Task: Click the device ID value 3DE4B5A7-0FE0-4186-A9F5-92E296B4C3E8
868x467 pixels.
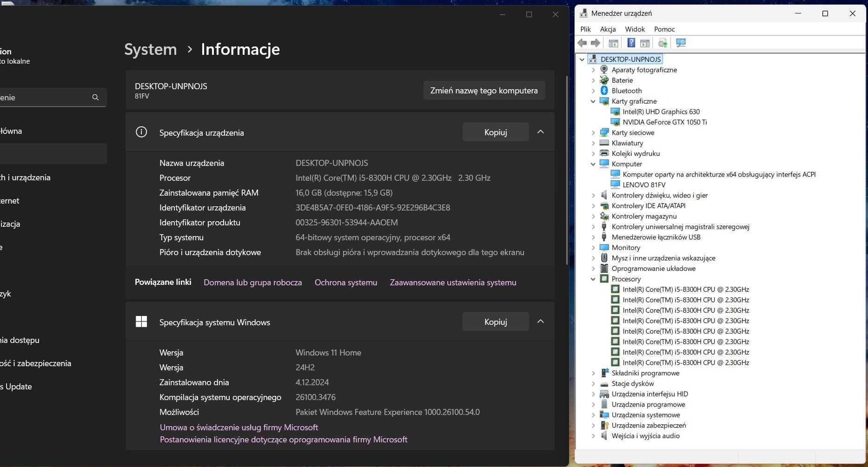Action: tap(373, 208)
